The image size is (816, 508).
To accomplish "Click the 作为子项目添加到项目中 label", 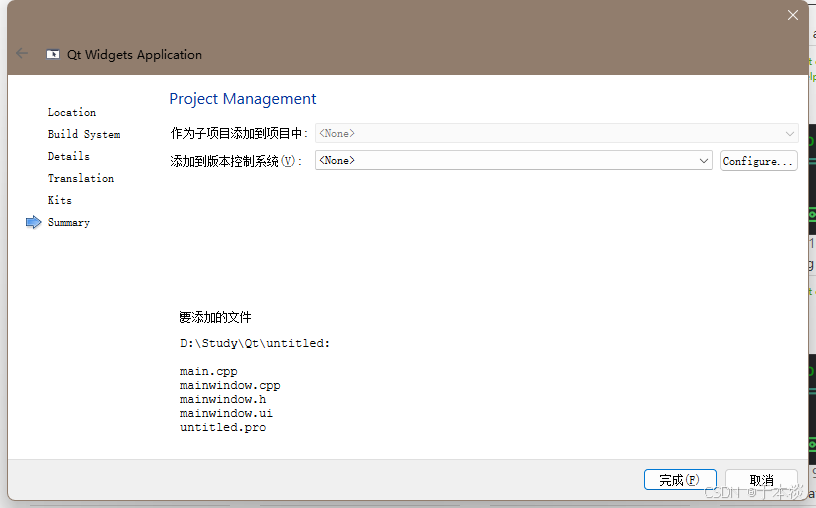I will click(239, 133).
